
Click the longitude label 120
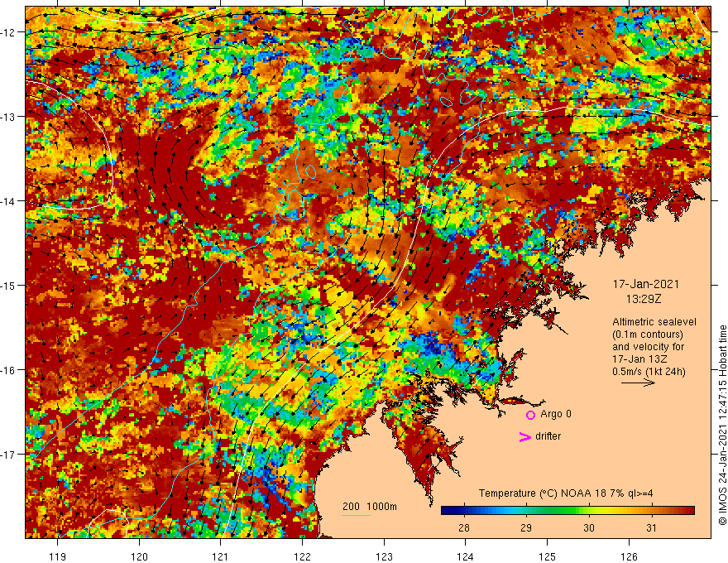139,556
